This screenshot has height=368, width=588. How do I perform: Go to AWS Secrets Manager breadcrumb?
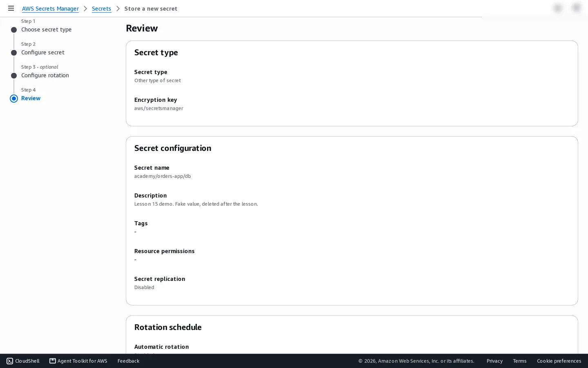tap(50, 9)
